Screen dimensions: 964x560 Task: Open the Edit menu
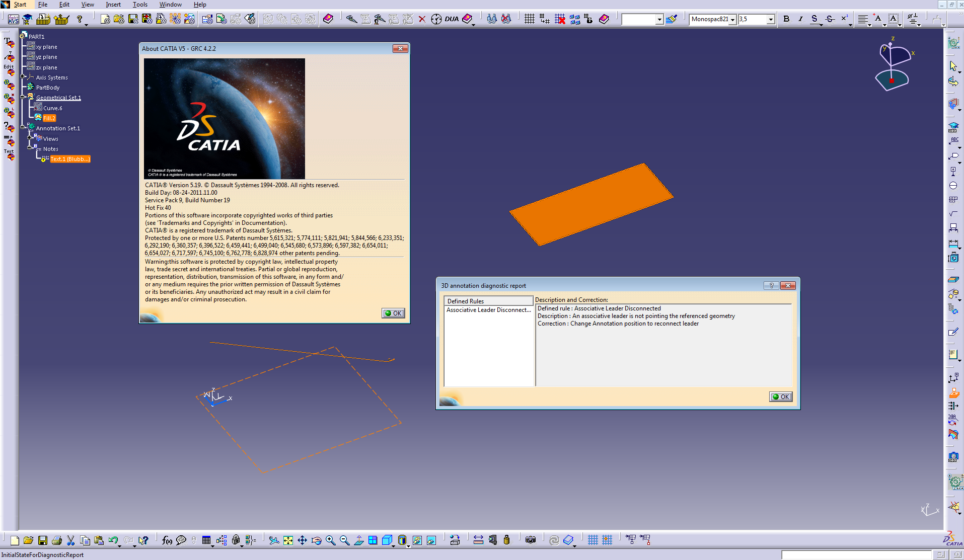pos(64,5)
